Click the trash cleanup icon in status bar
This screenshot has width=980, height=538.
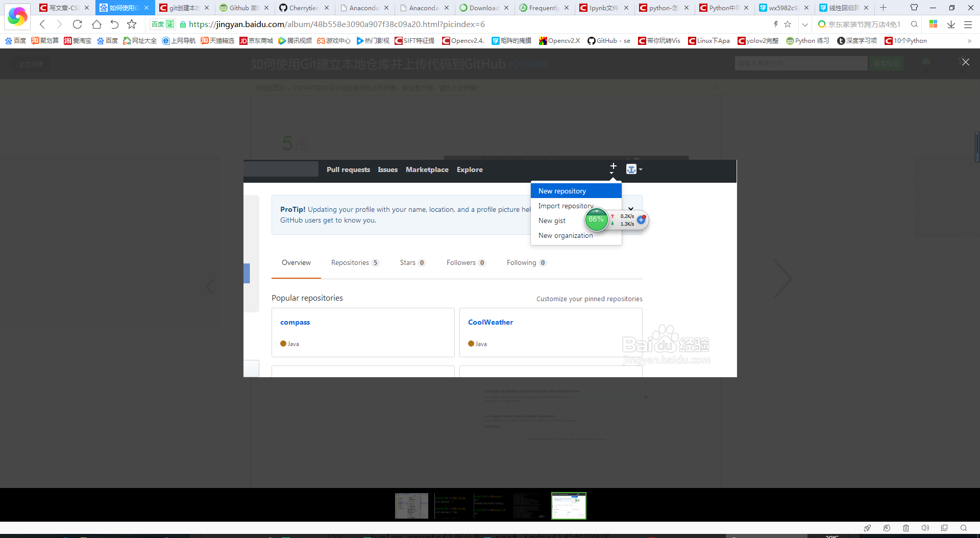point(906,528)
